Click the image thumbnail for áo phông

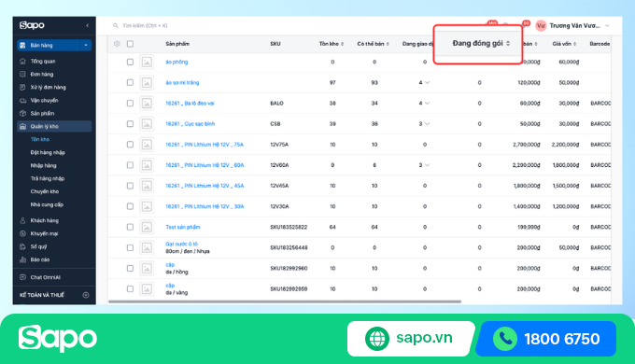pyautogui.click(x=147, y=62)
